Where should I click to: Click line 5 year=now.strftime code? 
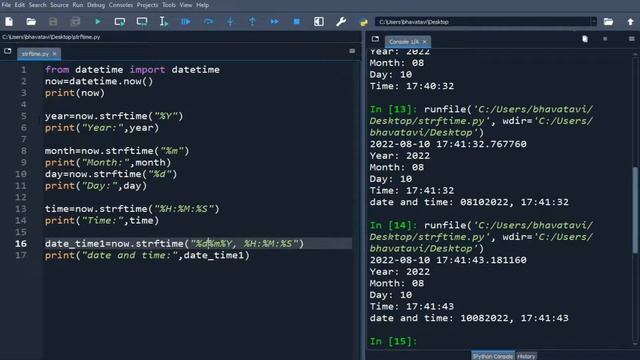[114, 116]
